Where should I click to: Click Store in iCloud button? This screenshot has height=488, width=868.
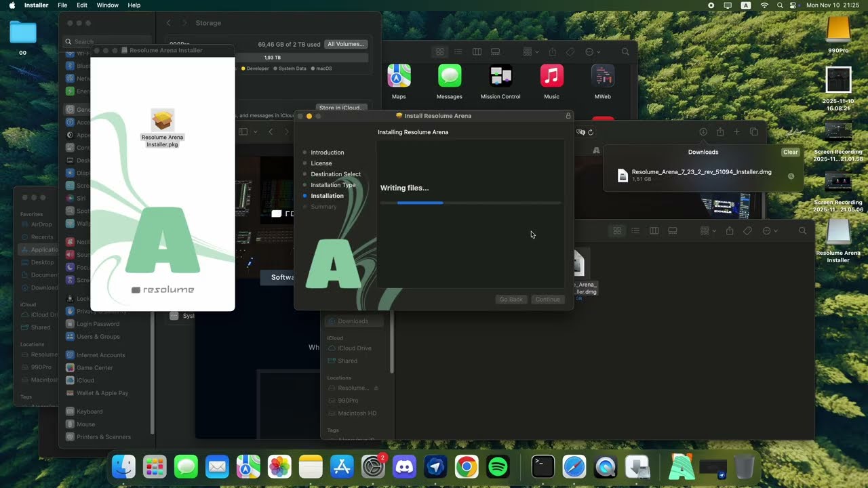(342, 108)
